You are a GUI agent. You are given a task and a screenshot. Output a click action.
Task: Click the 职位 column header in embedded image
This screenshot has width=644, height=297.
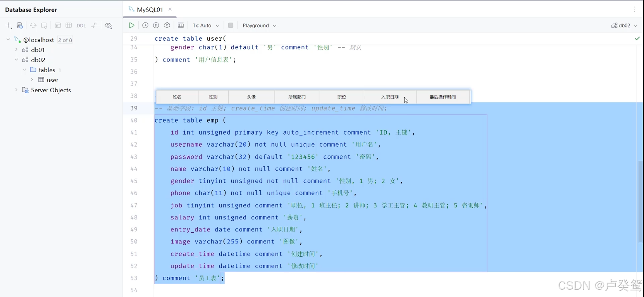(x=342, y=97)
